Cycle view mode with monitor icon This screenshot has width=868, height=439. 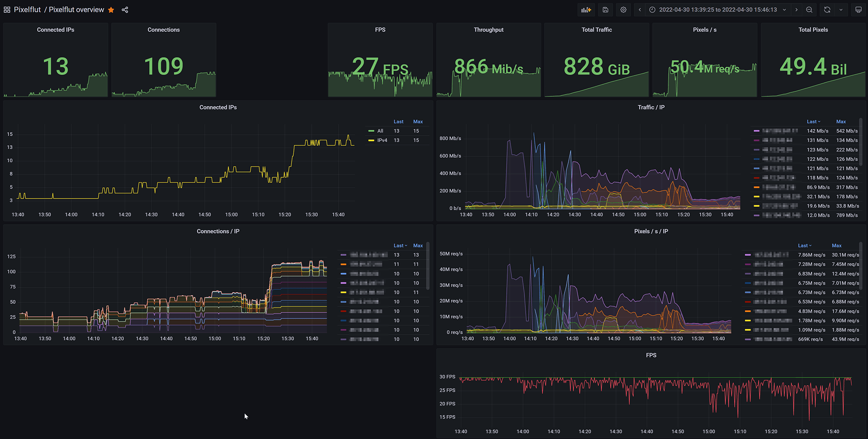click(x=858, y=9)
